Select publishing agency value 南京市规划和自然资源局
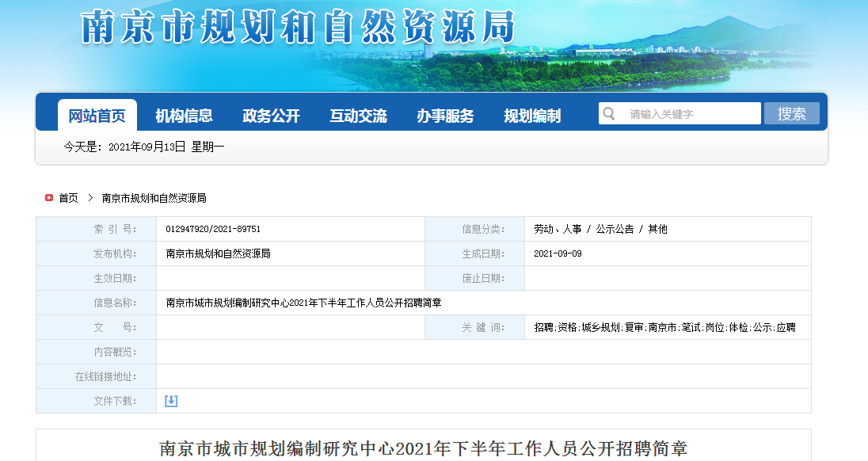Image resolution: width=868 pixels, height=461 pixels. 218,253
